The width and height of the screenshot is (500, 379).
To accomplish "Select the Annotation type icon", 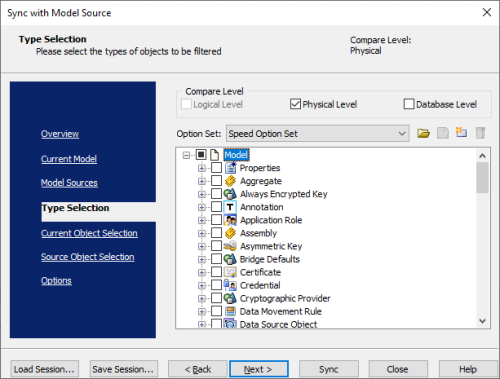I will pyautogui.click(x=230, y=207).
